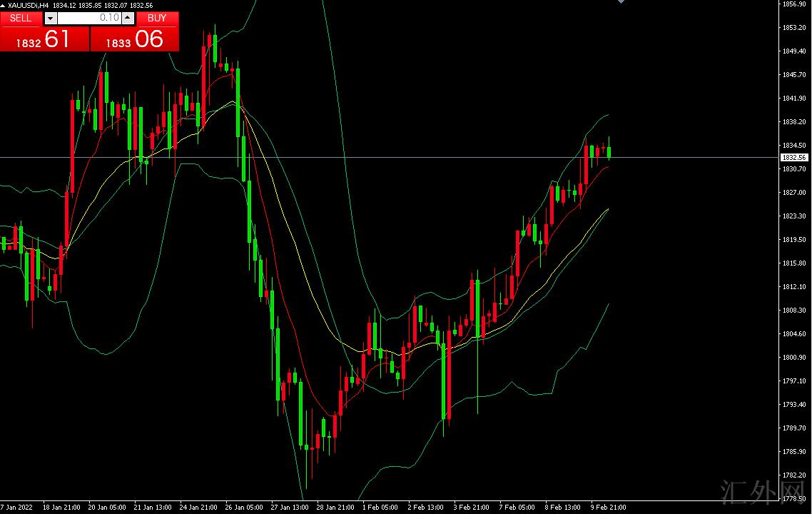The width and height of the screenshot is (812, 514).
Task: Click the 1845.70 price scale label
Action: click(x=794, y=75)
